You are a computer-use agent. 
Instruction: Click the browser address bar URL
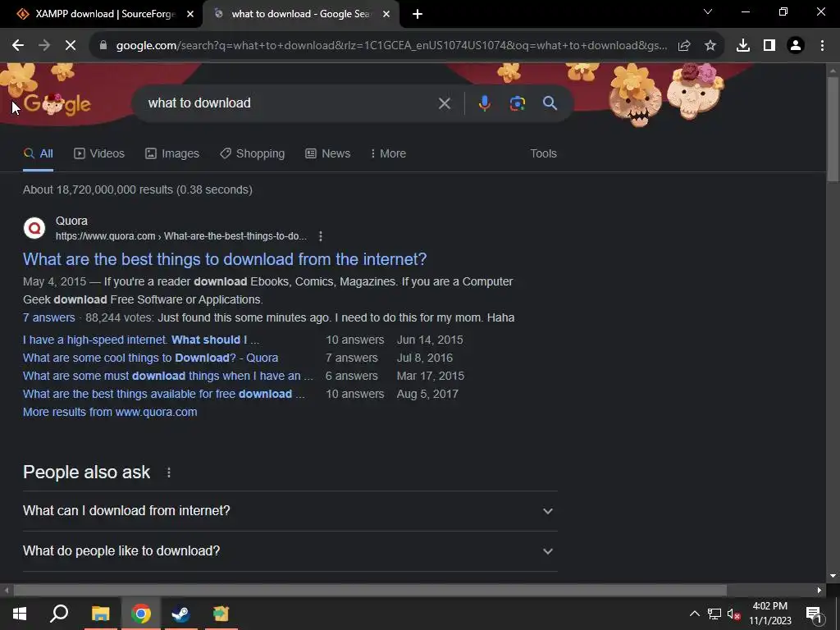point(391,46)
